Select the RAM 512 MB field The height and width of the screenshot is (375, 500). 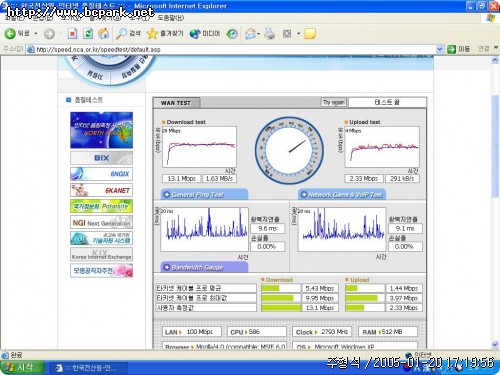(x=388, y=332)
